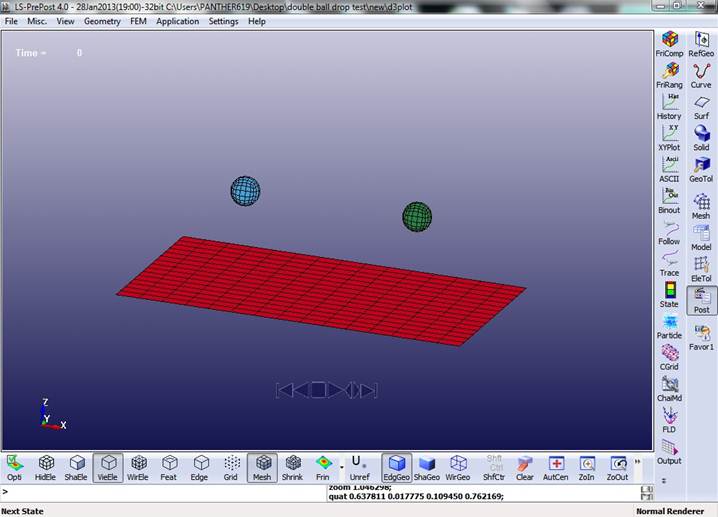Open the ChaiMd tool
The width and height of the screenshot is (718, 517).
669,389
